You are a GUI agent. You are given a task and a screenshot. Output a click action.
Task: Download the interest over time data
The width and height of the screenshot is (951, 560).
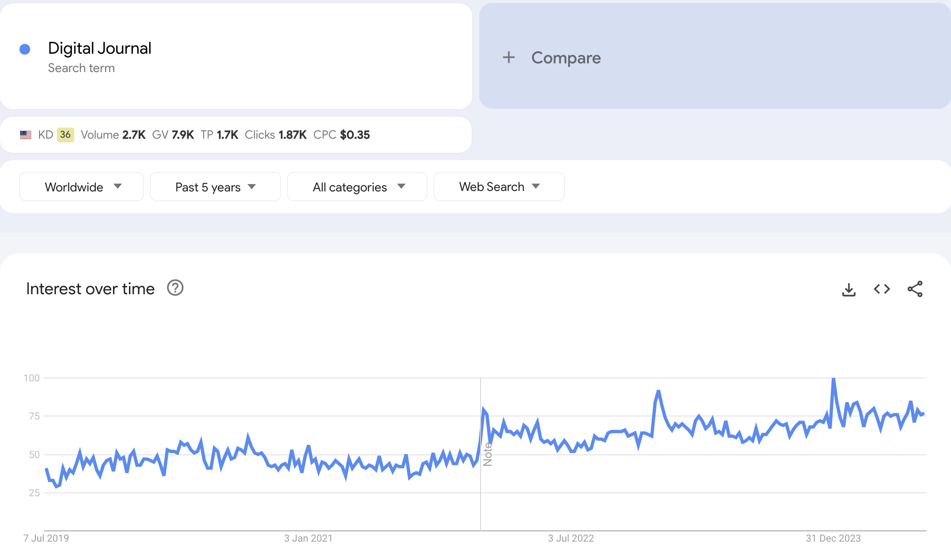point(849,289)
